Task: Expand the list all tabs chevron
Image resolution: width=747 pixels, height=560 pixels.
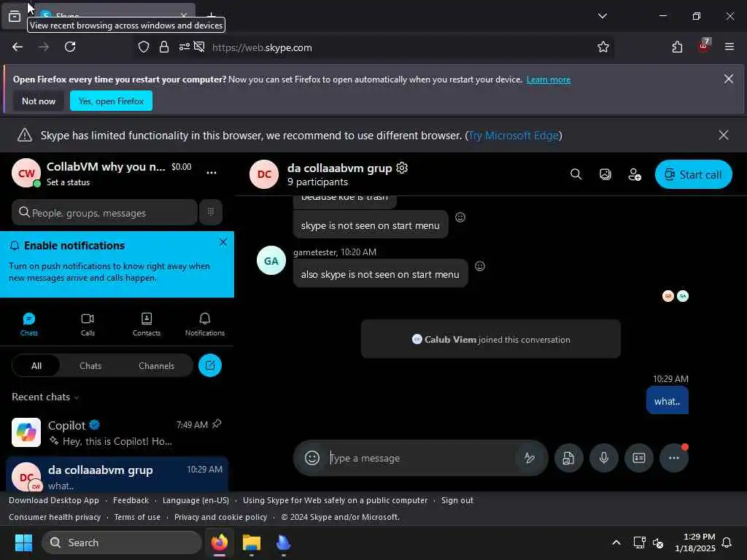Action: [x=602, y=16]
